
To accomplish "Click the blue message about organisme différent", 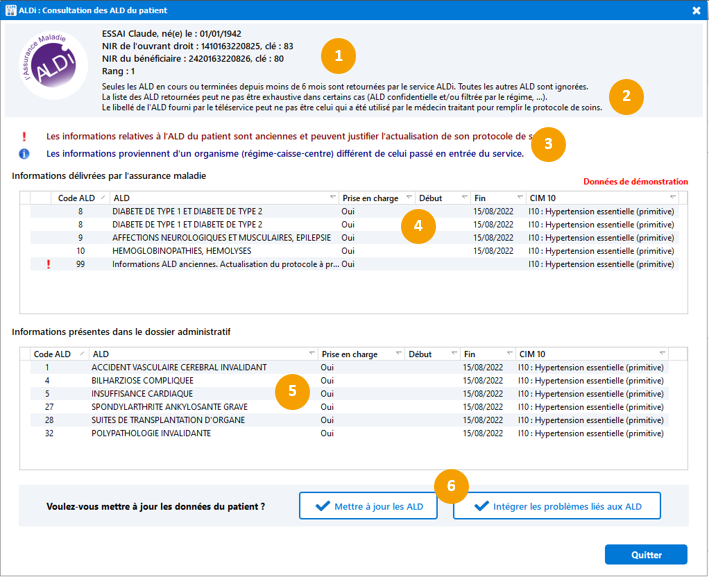I will pyautogui.click(x=285, y=154).
